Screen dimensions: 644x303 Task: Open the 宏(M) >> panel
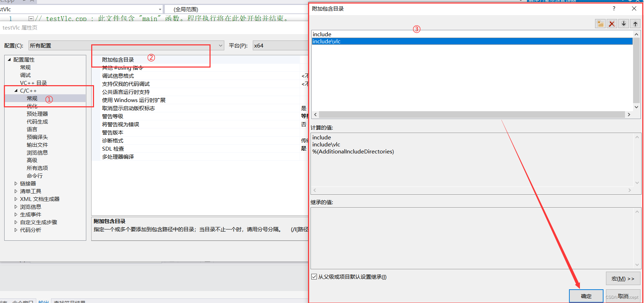(x=623, y=278)
